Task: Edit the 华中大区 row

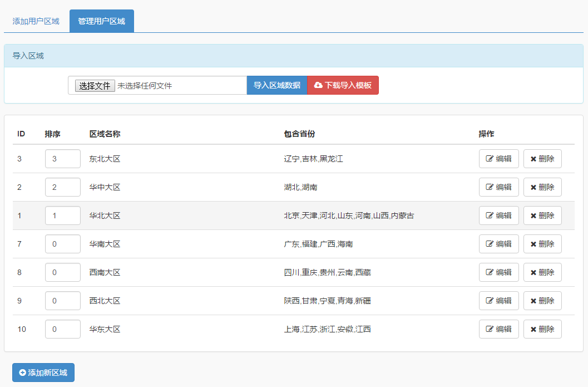Action: [x=499, y=187]
